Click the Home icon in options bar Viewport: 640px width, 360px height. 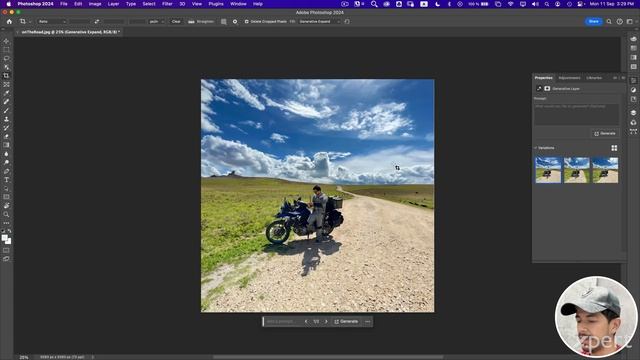click(9, 22)
